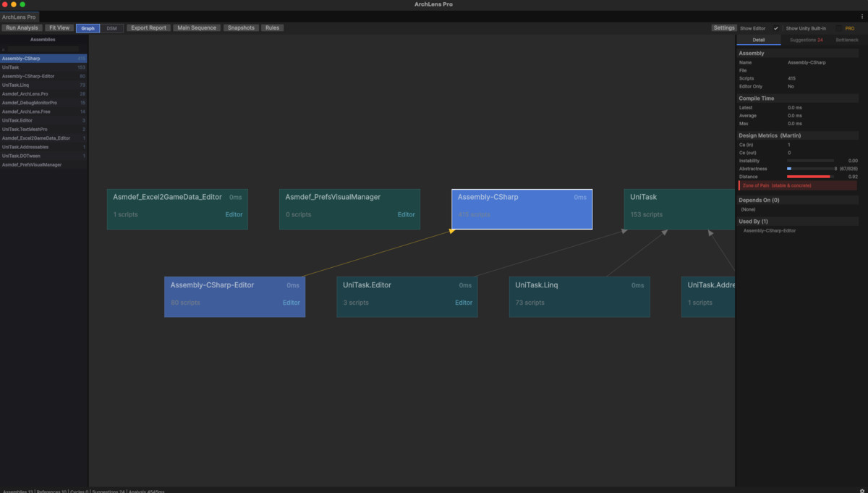
Task: Switch to the DSM view
Action: pos(111,28)
